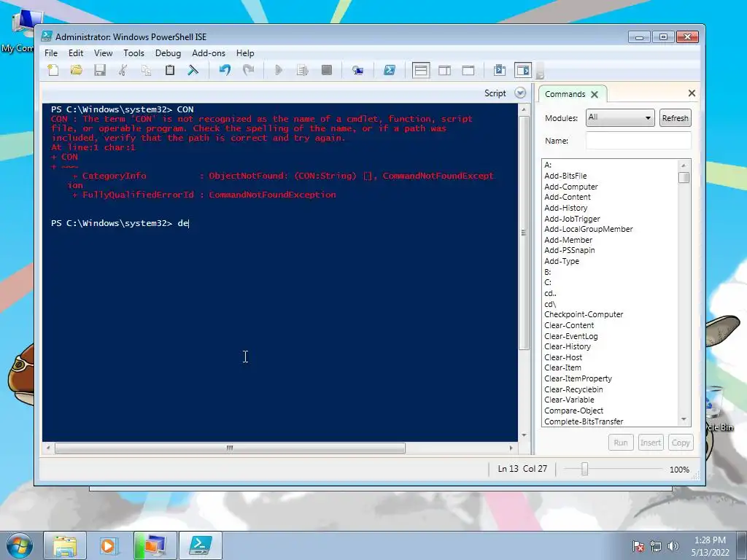747x560 pixels.
Task: Click the Save floppy disk icon
Action: 99,71
